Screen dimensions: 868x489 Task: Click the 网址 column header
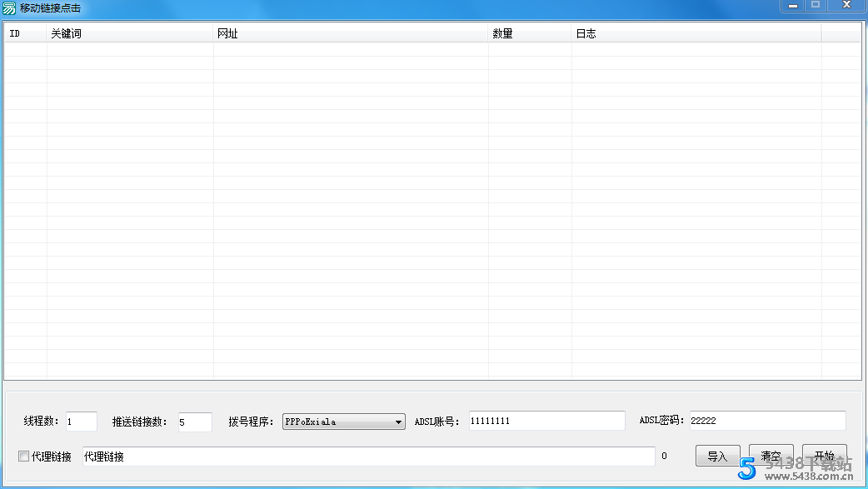350,33
